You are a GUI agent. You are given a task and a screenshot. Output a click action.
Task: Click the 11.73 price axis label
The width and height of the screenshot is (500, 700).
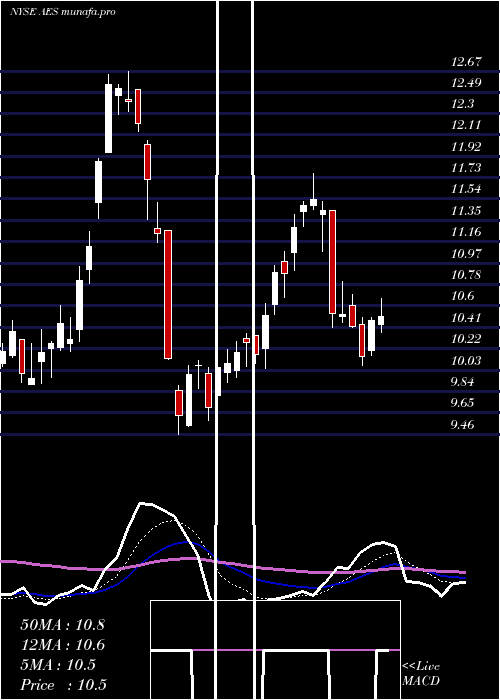pyautogui.click(x=466, y=167)
